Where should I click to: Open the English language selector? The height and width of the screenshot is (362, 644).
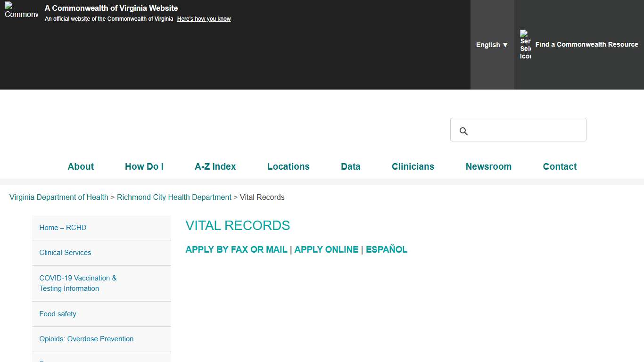(491, 45)
